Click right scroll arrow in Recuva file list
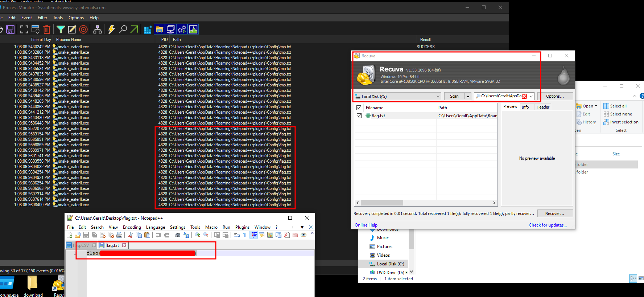This screenshot has width=644, height=297. click(x=494, y=203)
